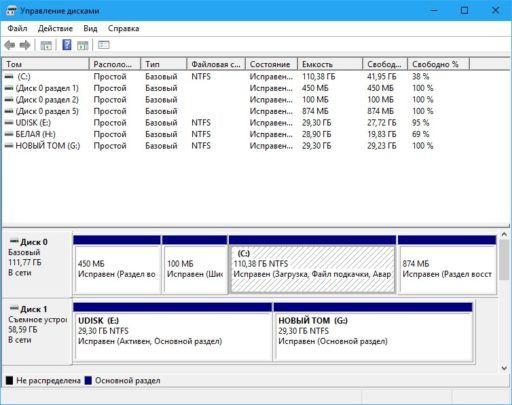The height and width of the screenshot is (405, 512).
Task: Sort by the Тип column header
Action: (164, 64)
